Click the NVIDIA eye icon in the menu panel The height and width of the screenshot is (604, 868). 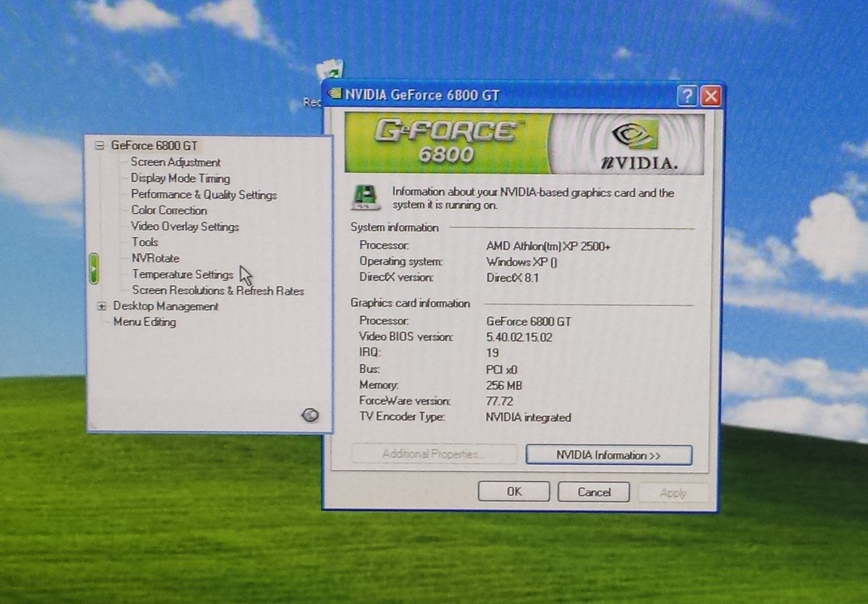(x=310, y=414)
